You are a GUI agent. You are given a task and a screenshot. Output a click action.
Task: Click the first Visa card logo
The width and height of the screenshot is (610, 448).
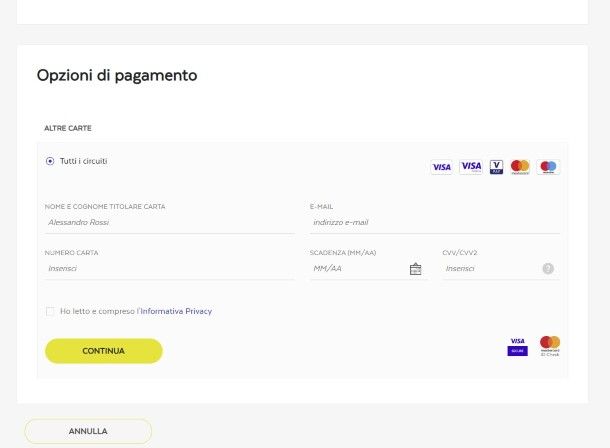(x=441, y=167)
